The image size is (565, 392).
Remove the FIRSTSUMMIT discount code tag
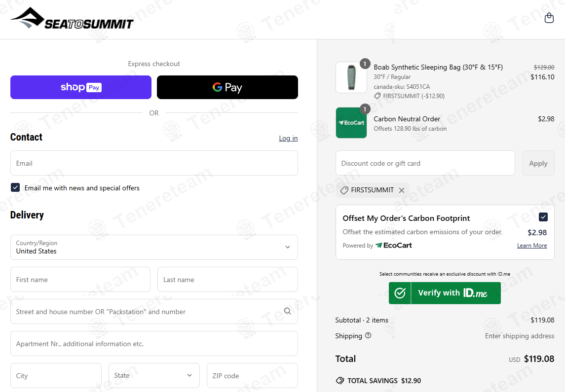pyautogui.click(x=402, y=190)
